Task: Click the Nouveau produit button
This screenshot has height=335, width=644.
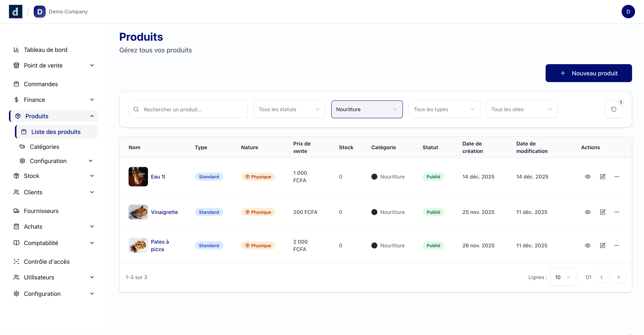Action: [588, 73]
